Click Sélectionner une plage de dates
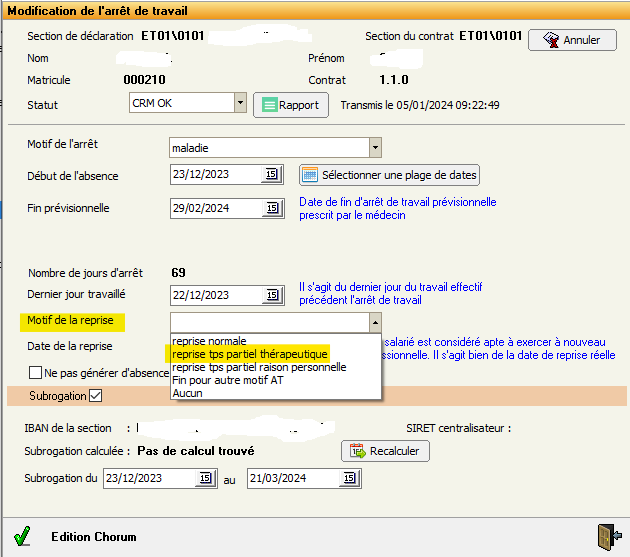The height and width of the screenshot is (557, 630). (390, 176)
